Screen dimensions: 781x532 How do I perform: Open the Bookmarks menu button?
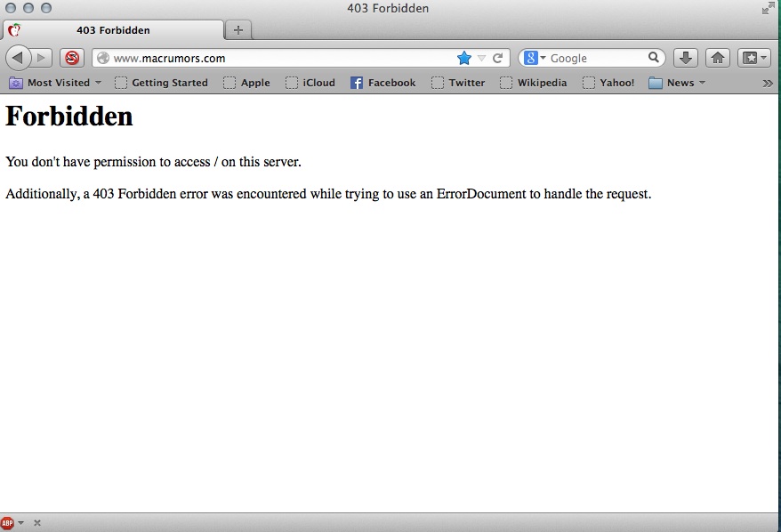pos(754,59)
